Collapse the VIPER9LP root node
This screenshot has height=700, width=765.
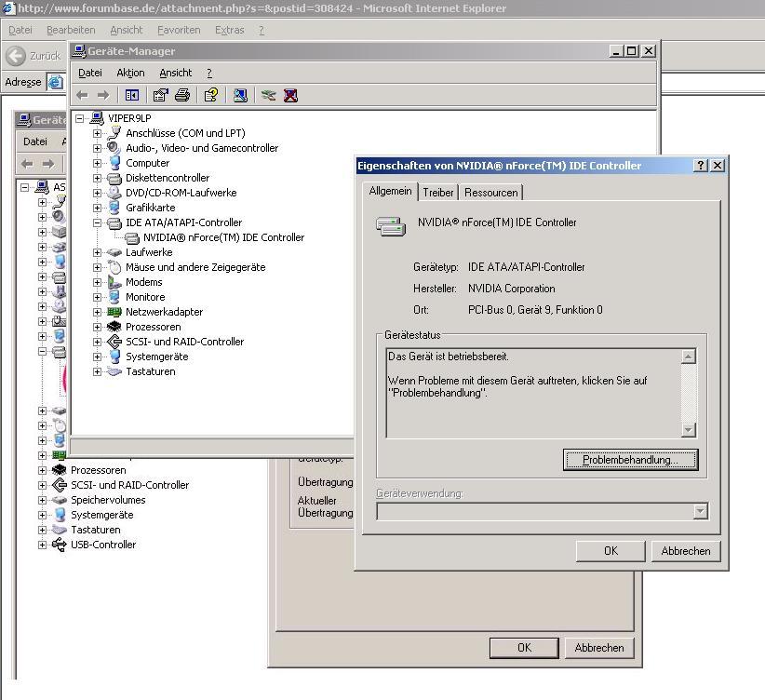coord(79,118)
